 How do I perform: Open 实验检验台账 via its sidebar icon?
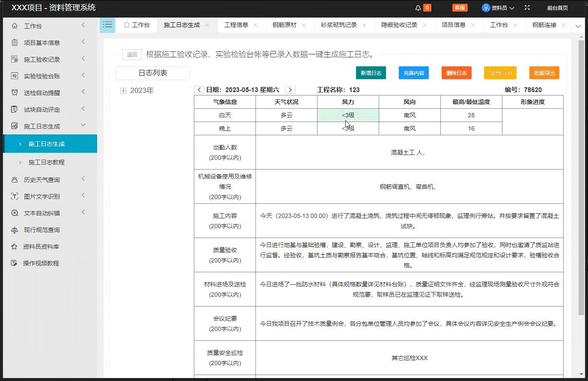point(15,76)
